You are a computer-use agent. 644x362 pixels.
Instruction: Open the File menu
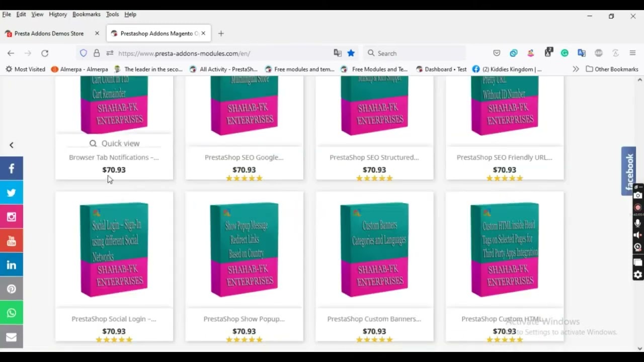coord(7,14)
